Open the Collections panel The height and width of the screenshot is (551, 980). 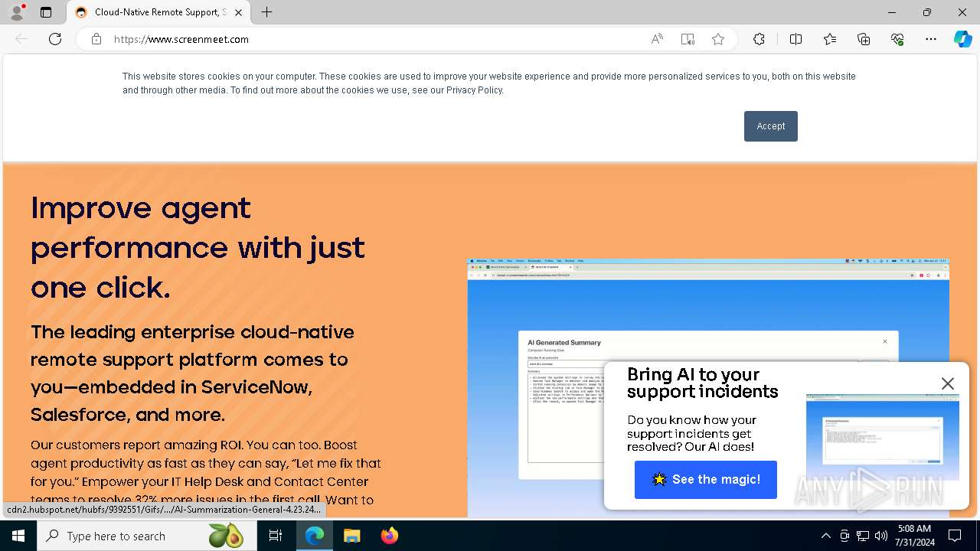tap(864, 39)
